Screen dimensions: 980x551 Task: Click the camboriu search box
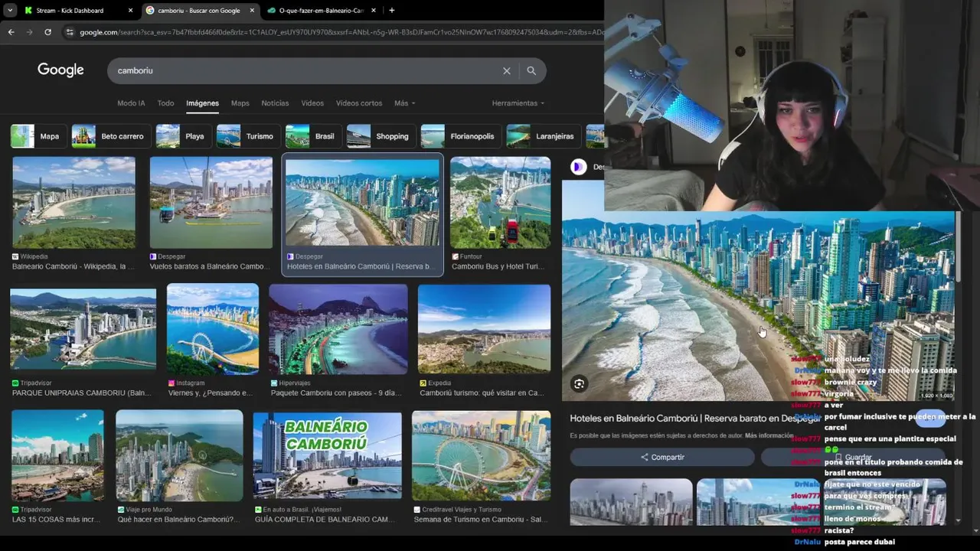tap(306, 70)
